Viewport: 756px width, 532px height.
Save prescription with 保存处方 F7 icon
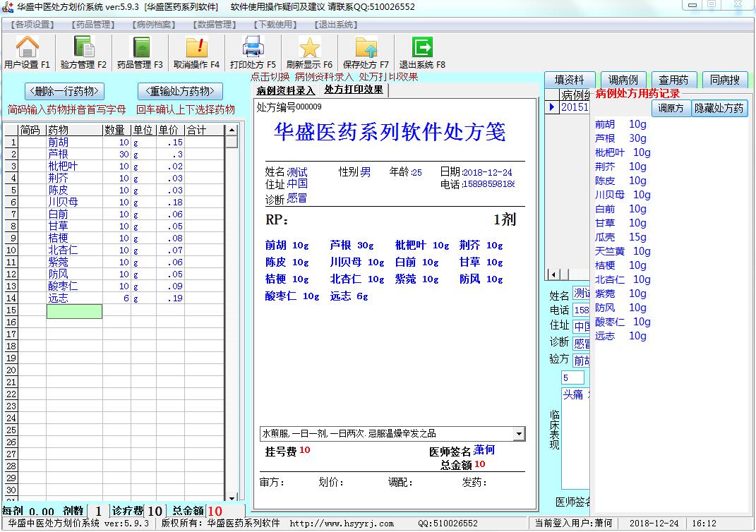click(x=366, y=47)
